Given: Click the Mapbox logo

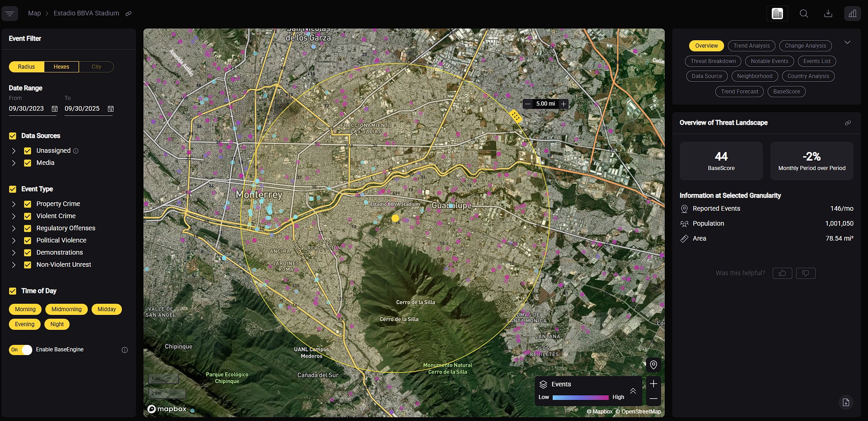Looking at the screenshot, I should pos(167,409).
